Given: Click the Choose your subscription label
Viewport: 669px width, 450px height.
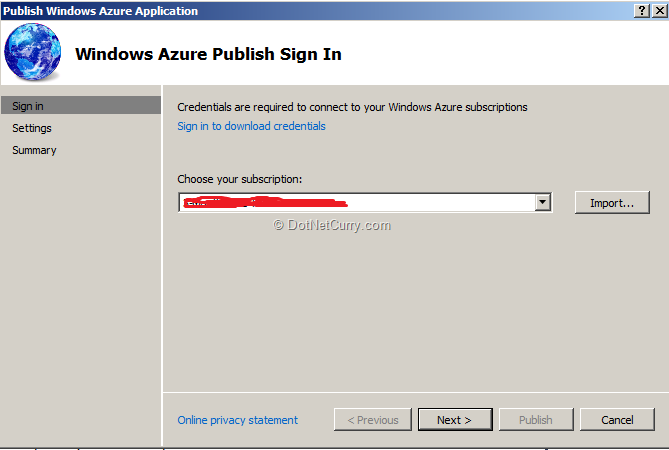Looking at the screenshot, I should 239,179.
